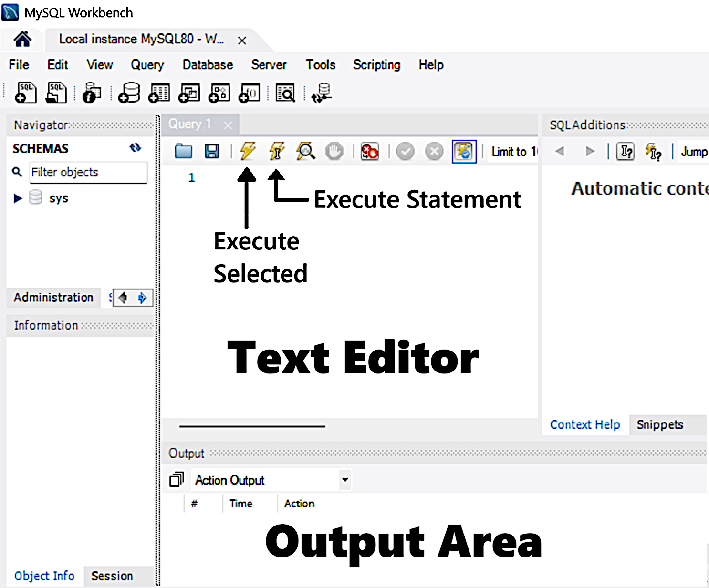
Task: Switch to Local instance MySQL80 tab
Action: [x=141, y=39]
